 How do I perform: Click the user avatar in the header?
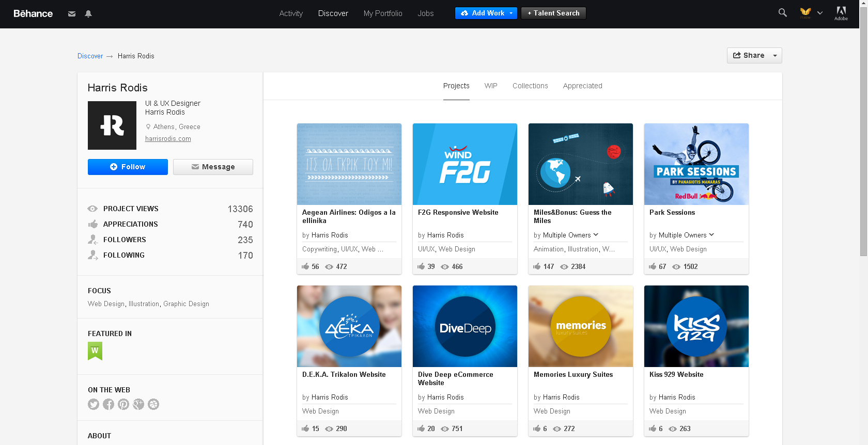pyautogui.click(x=805, y=13)
